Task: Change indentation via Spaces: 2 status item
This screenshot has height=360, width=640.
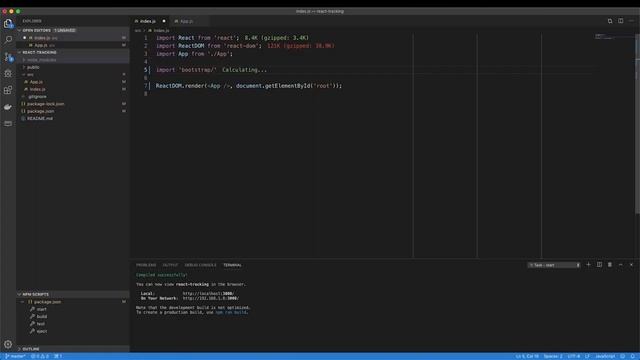Action: point(553,356)
